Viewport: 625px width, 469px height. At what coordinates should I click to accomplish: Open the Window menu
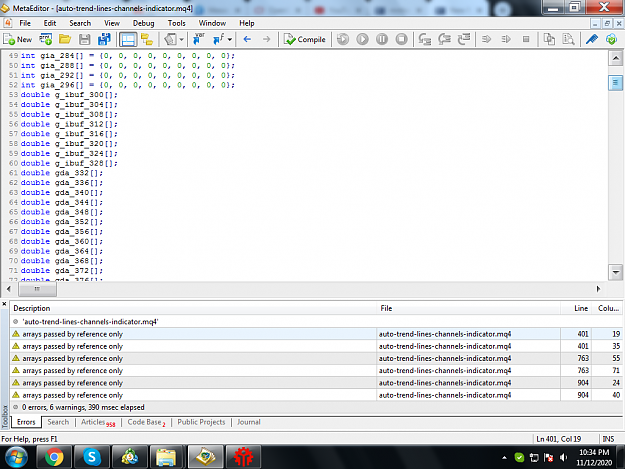click(x=212, y=23)
